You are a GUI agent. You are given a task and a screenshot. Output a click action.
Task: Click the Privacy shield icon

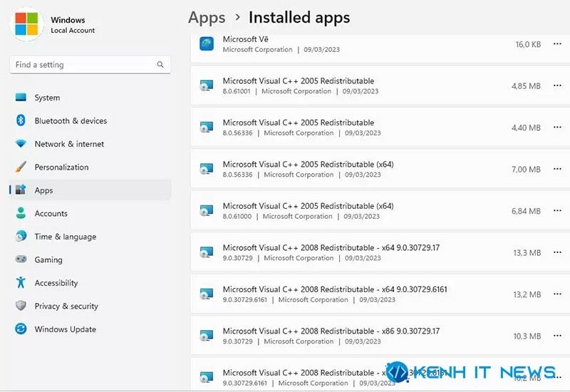click(21, 306)
